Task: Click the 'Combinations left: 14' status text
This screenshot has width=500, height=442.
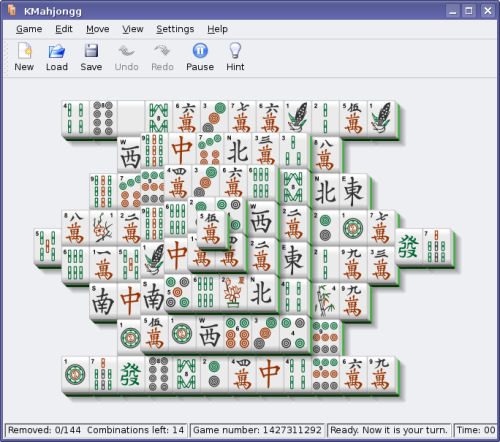Action: point(135,430)
